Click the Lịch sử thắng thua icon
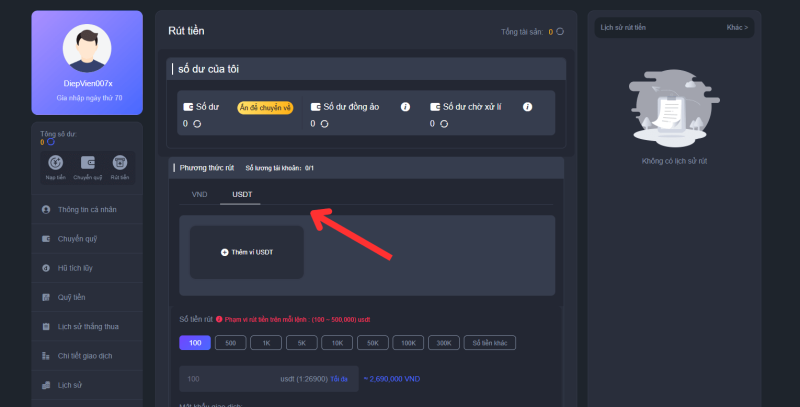This screenshot has height=407, width=800. (46, 326)
